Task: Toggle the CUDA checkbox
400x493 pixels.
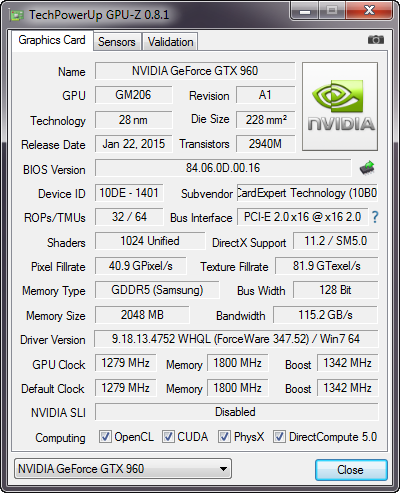Action: pyautogui.click(x=168, y=436)
